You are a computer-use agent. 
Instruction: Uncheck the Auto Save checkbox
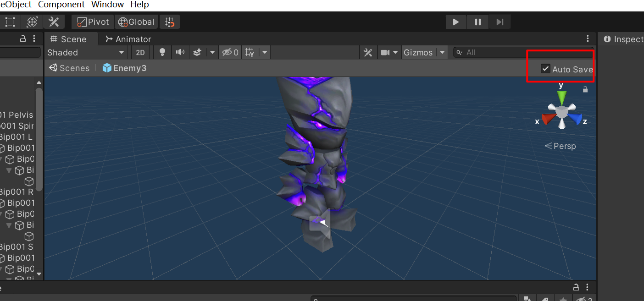pos(545,69)
